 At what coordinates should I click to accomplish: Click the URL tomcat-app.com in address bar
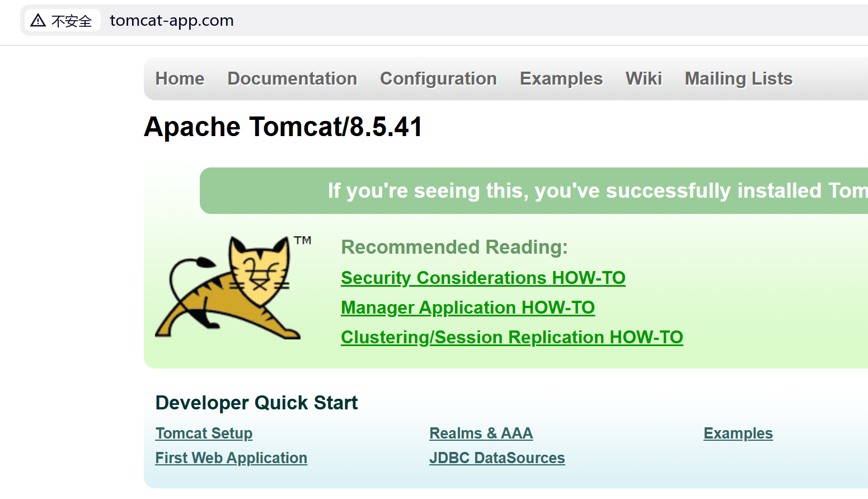tap(172, 21)
